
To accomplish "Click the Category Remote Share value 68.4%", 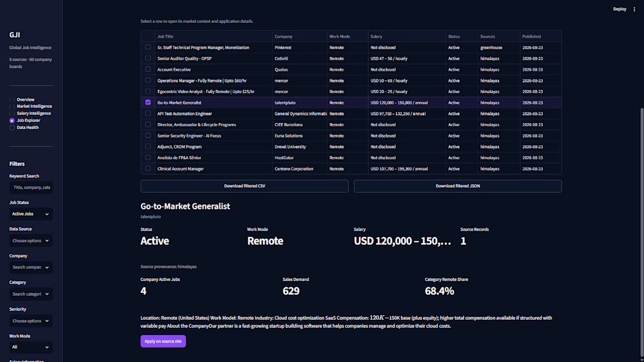I will [439, 291].
